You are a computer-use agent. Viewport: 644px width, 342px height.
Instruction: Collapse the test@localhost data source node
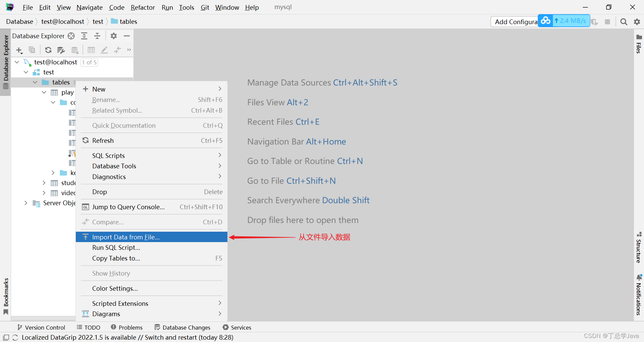point(17,62)
